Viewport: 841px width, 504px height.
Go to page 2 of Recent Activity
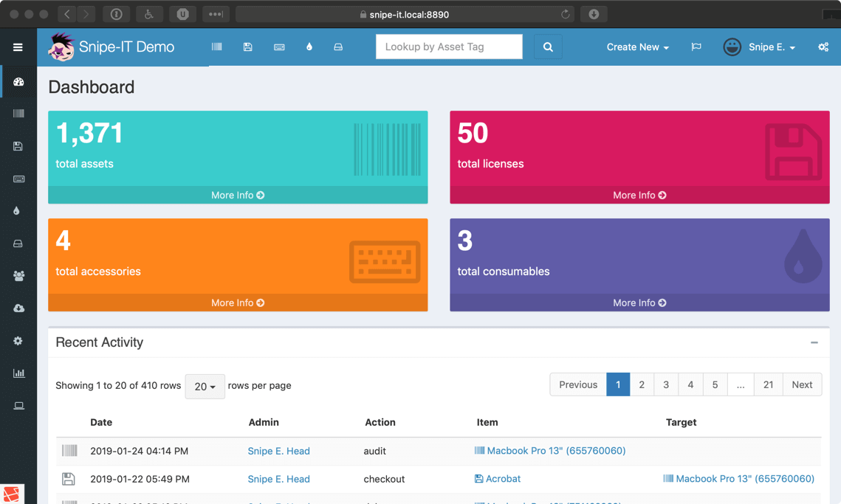642,384
